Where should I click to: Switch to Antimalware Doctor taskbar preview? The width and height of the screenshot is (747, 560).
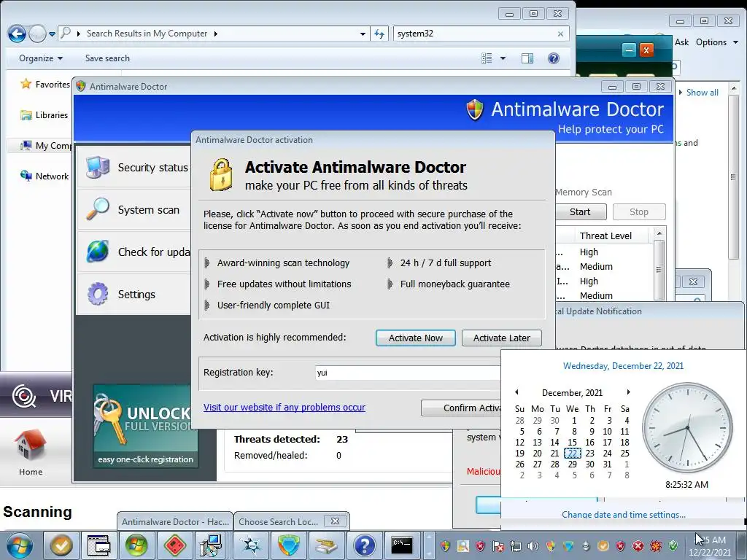click(175, 521)
